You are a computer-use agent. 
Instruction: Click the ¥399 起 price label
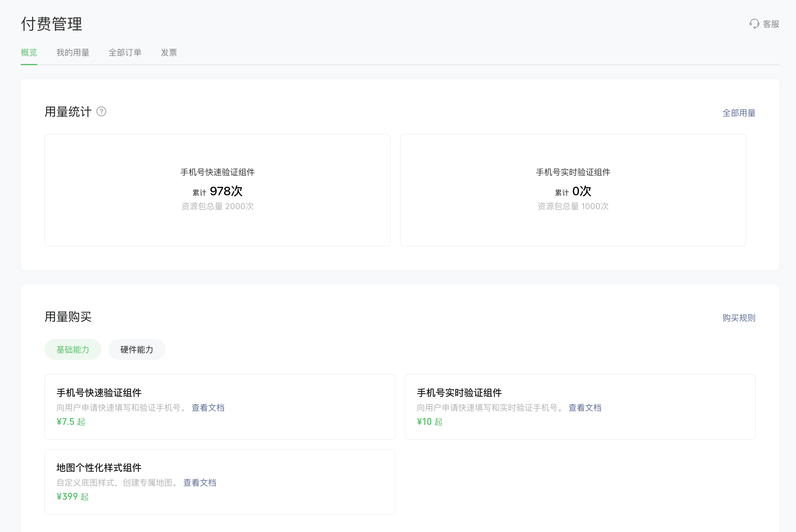[x=72, y=497]
